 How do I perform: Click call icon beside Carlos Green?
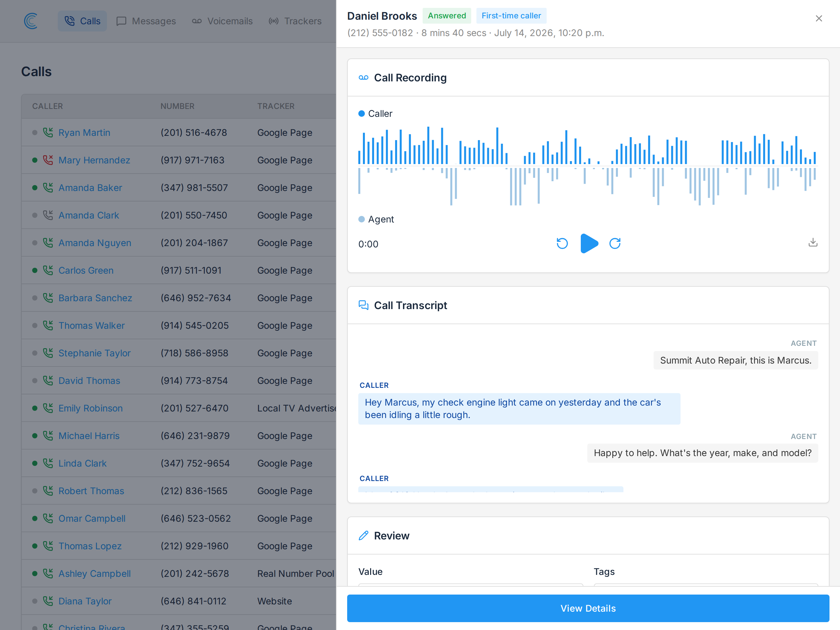click(48, 270)
